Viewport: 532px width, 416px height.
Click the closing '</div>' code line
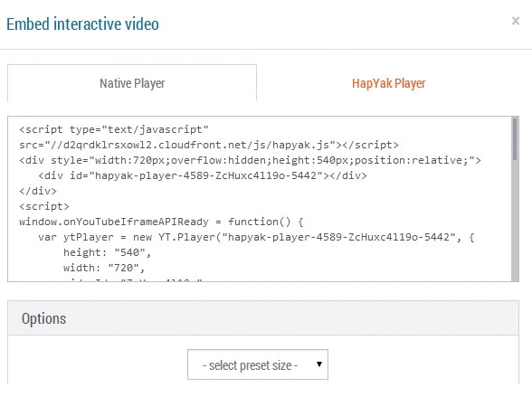(38, 191)
